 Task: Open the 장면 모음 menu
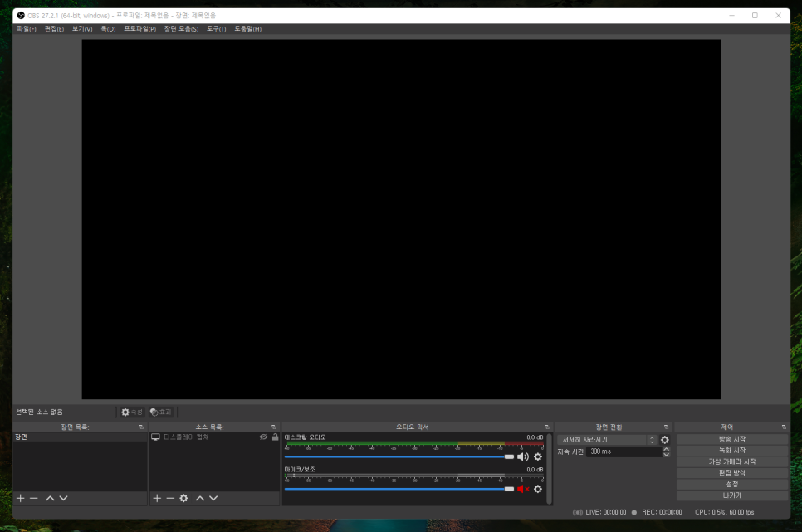[x=181, y=29]
